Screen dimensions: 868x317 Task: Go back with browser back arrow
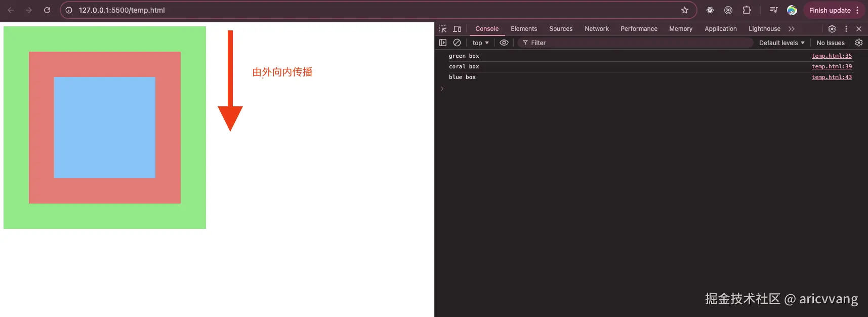click(11, 10)
